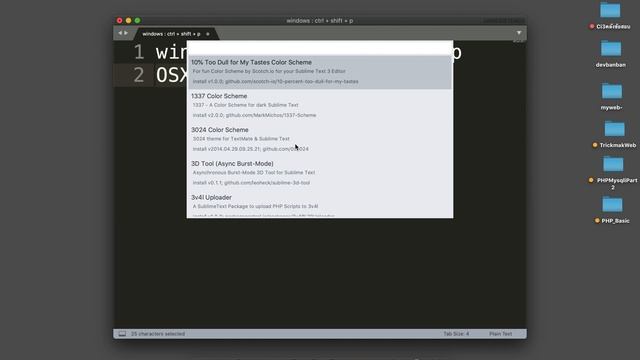This screenshot has width=640, height=360.
Task: Click the 3024 install v2014.04.29 line
Action: point(250,149)
